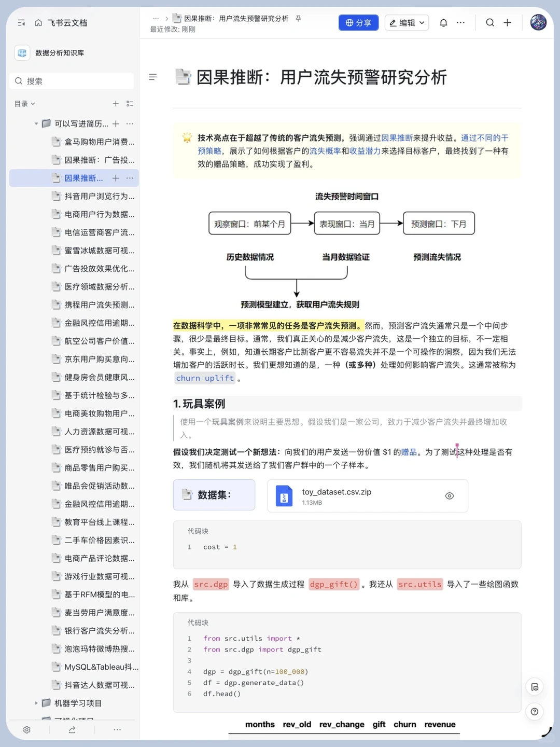This screenshot has width=560, height=747.
Task: Open the toy_dataset.csv.zip attachment
Action: [368, 496]
